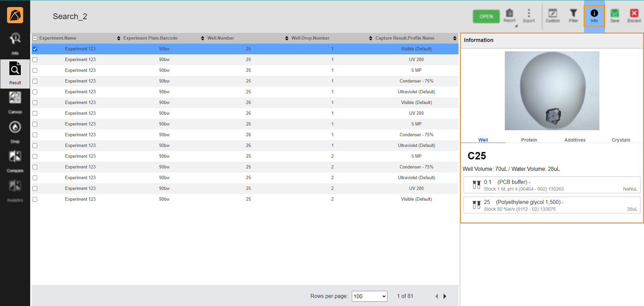Sort by Capture Result.Profile Name arrows
The image size is (644, 306).
455,38
